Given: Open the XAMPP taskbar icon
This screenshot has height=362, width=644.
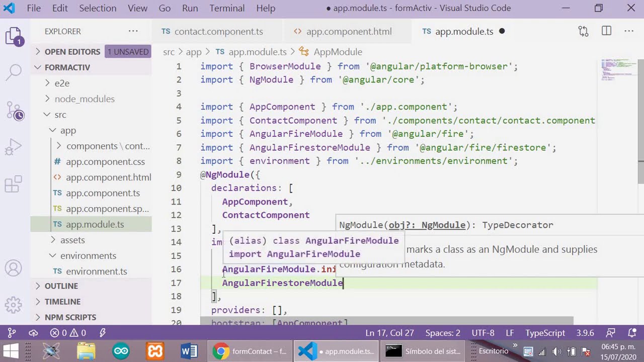Looking at the screenshot, I should pos(154,351).
